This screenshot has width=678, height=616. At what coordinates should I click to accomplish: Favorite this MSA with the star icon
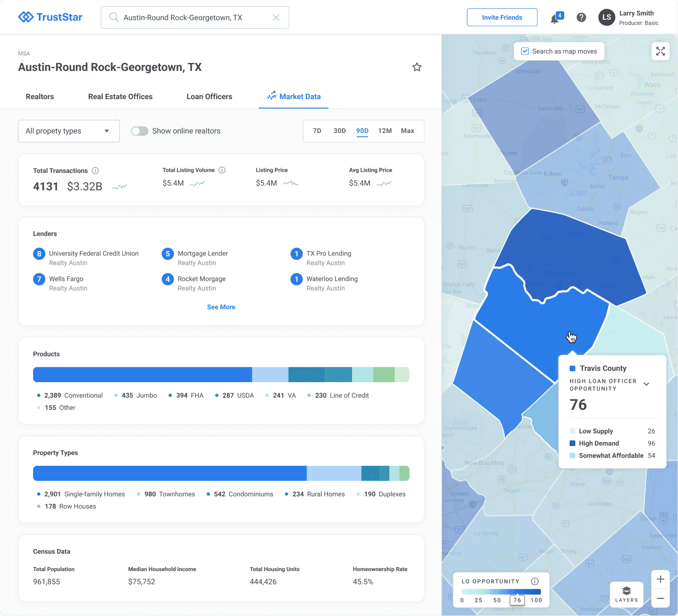pos(417,67)
